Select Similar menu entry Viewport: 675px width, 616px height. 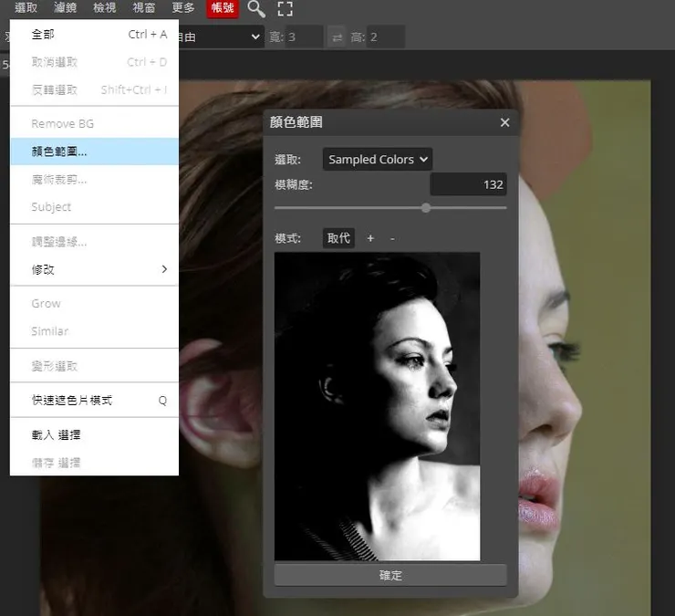coord(94,331)
